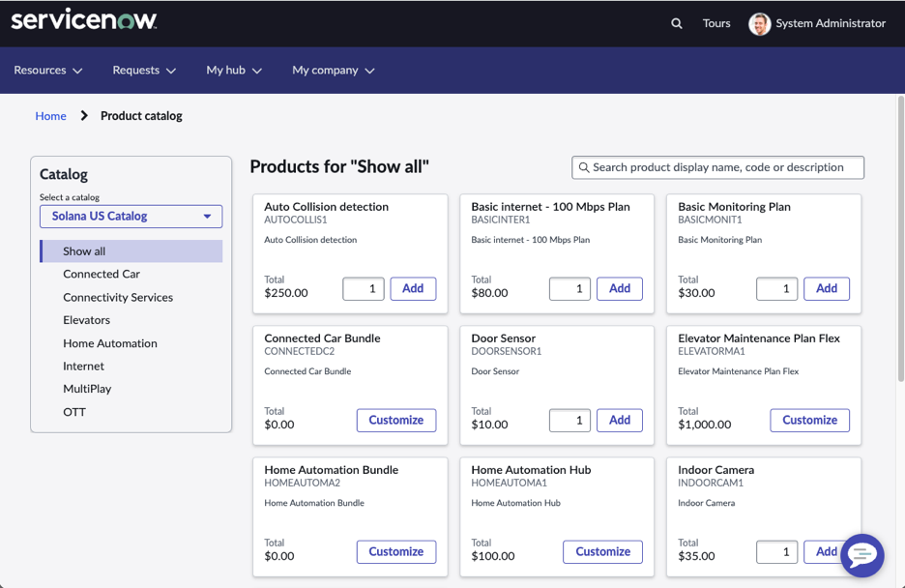Click the Auto Collision detection title
The image size is (905, 588).
click(327, 207)
